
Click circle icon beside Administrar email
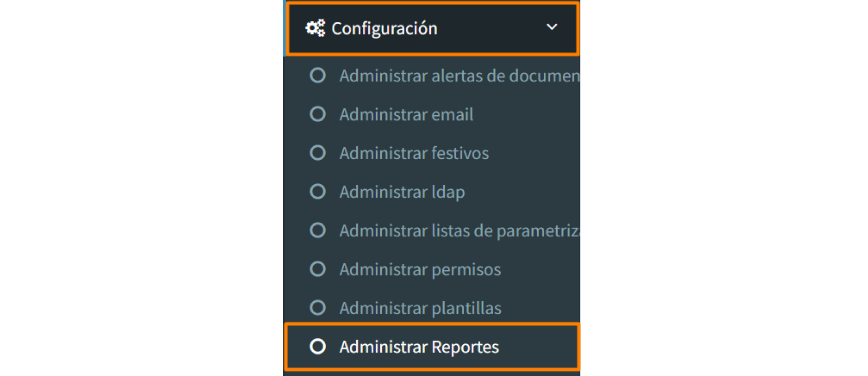pos(317,114)
